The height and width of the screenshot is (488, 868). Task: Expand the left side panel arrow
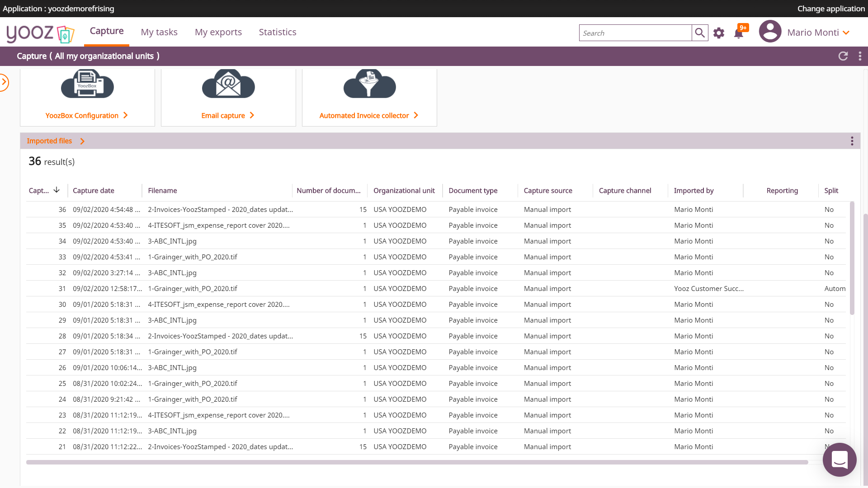(4, 82)
